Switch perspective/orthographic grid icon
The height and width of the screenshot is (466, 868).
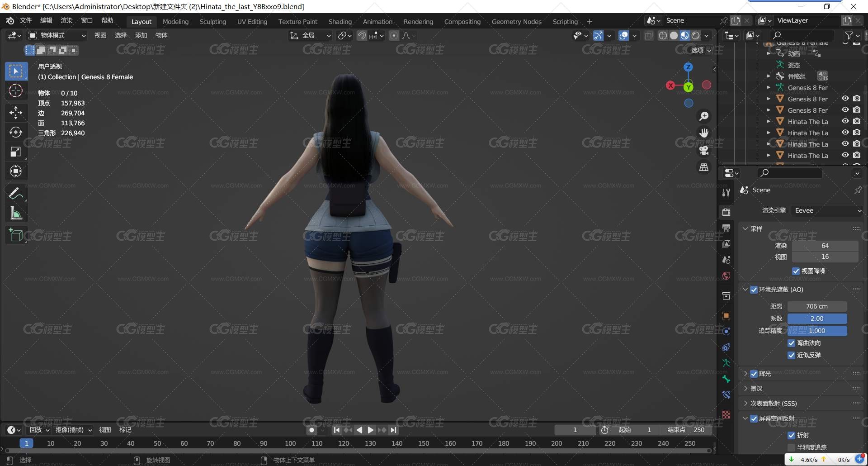(704, 167)
